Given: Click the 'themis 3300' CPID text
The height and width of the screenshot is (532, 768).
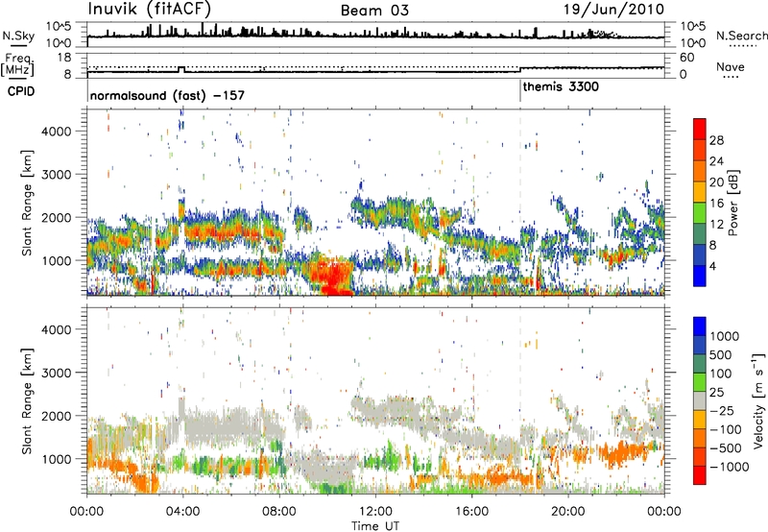Looking at the screenshot, I should (561, 87).
